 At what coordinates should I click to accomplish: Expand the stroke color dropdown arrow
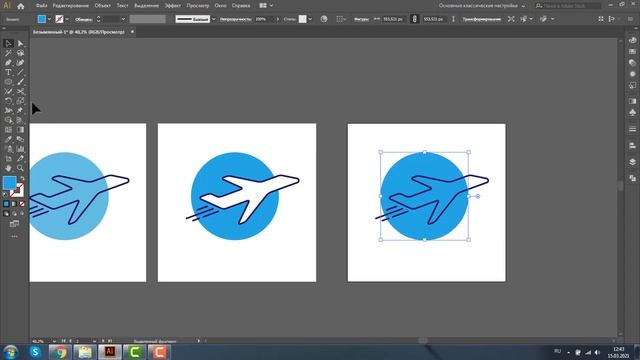pyautogui.click(x=67, y=19)
